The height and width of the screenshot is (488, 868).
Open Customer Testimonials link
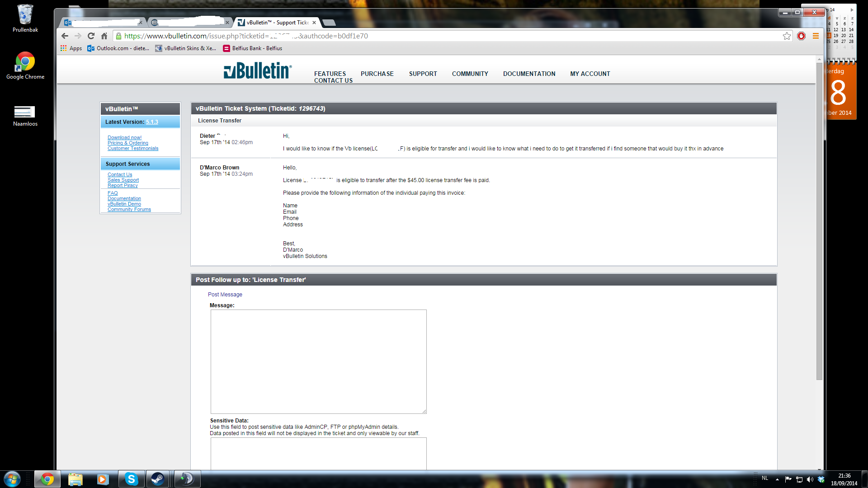tap(133, 148)
